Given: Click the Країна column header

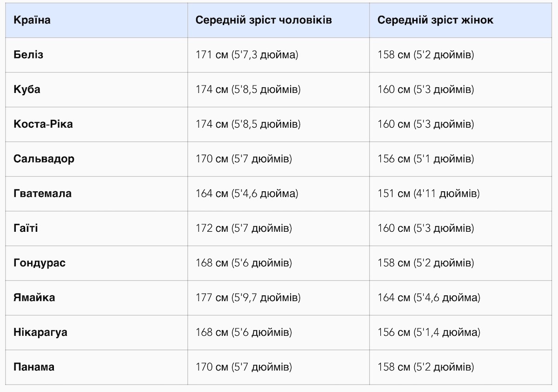Looking at the screenshot, I should tap(32, 20).
